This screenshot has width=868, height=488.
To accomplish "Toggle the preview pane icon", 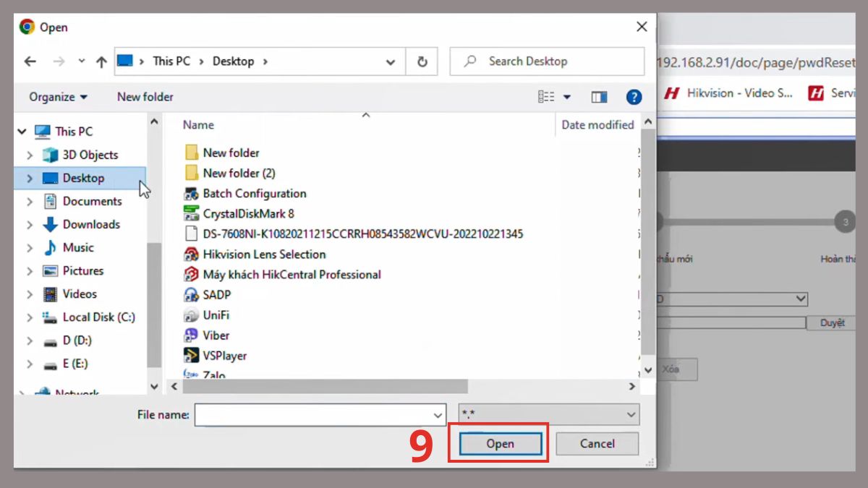I will pyautogui.click(x=599, y=97).
